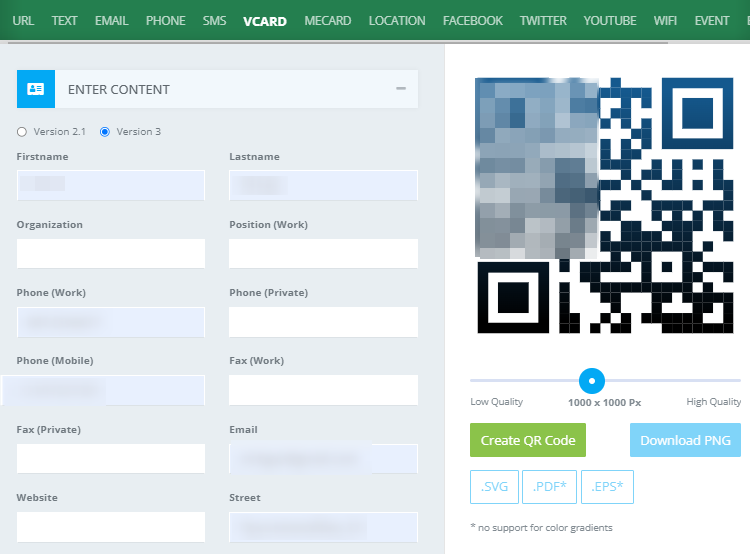Click the Low Quality end of the slider
The width and height of the screenshot is (750, 554).
pyautogui.click(x=496, y=401)
